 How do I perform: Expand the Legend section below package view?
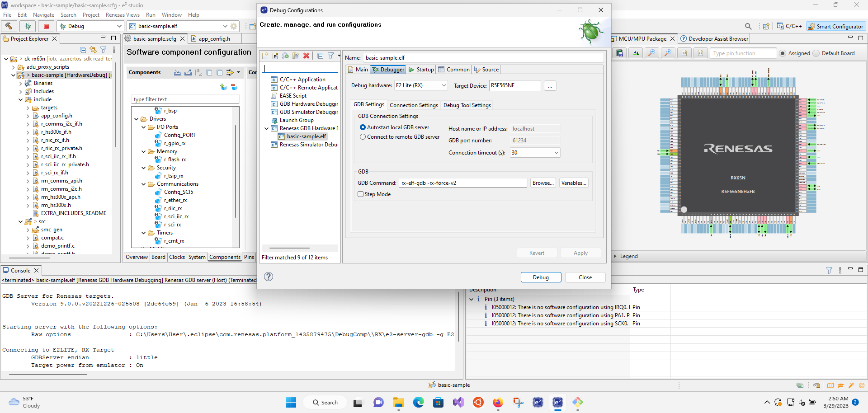tap(615, 256)
